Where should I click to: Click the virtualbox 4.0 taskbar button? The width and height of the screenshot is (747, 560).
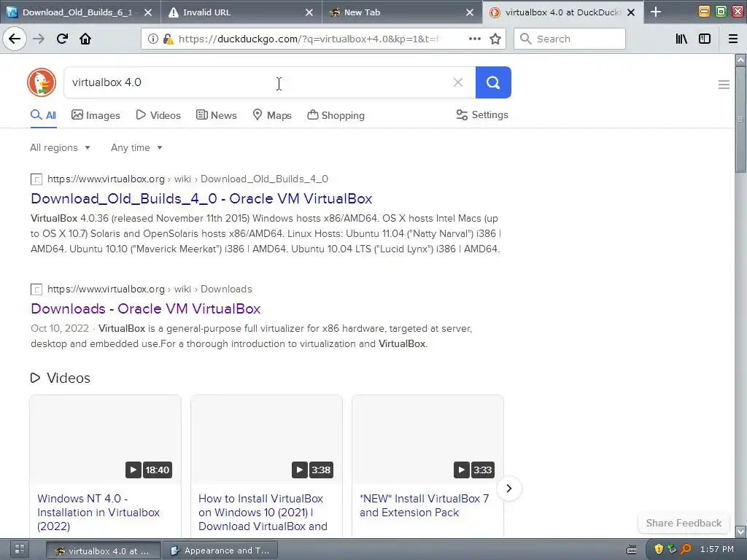(104, 551)
